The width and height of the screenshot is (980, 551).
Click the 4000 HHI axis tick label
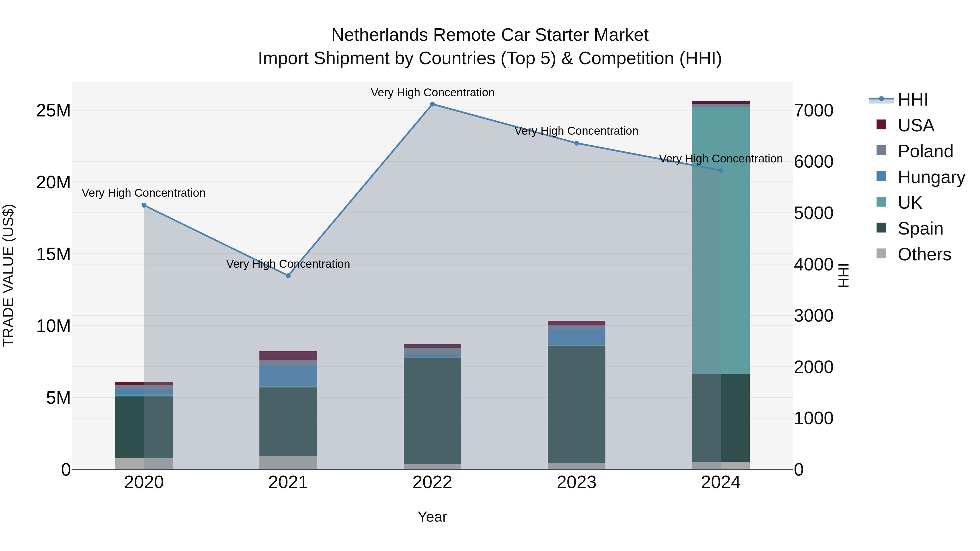click(x=814, y=264)
